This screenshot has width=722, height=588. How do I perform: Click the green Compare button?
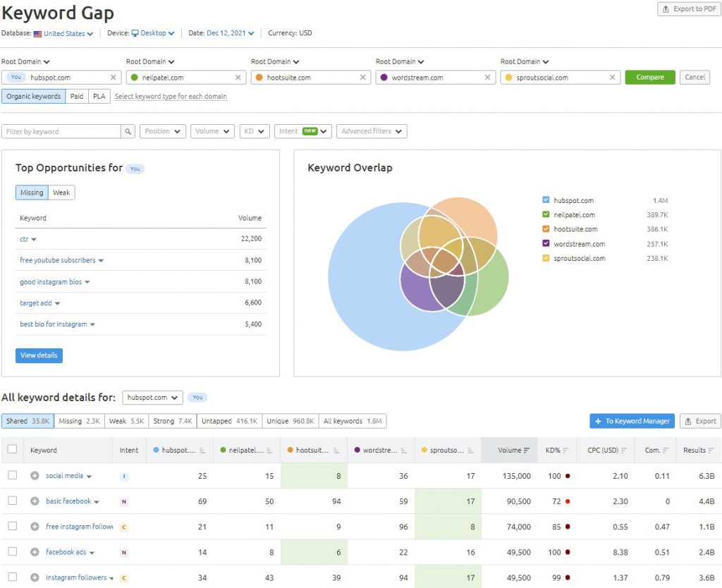[650, 78]
